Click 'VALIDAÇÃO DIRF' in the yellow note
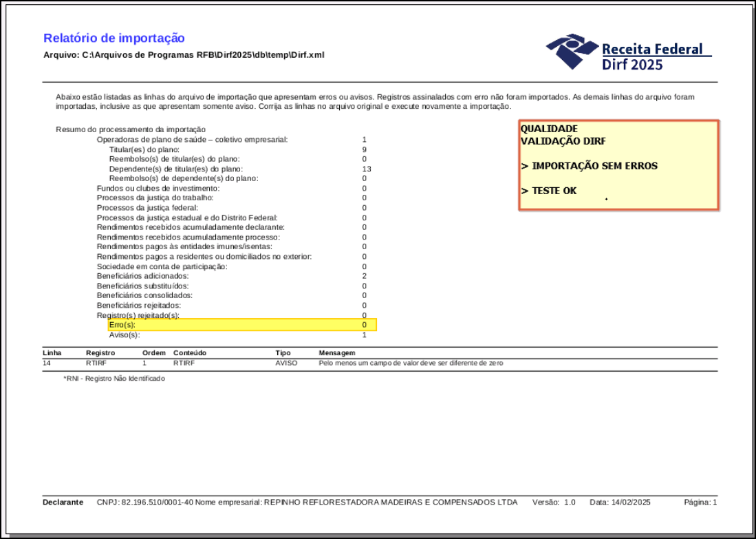 pos(563,141)
